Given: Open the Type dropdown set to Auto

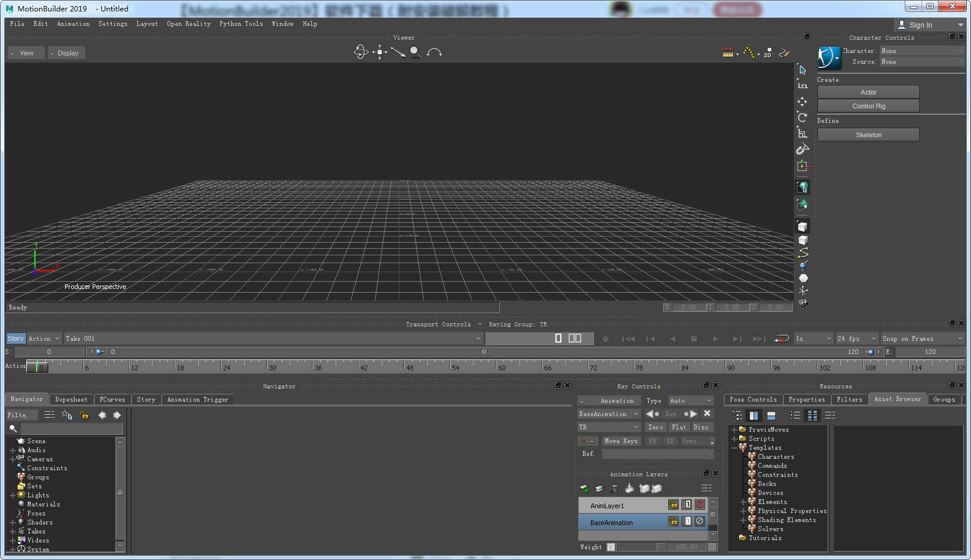Looking at the screenshot, I should 691,400.
